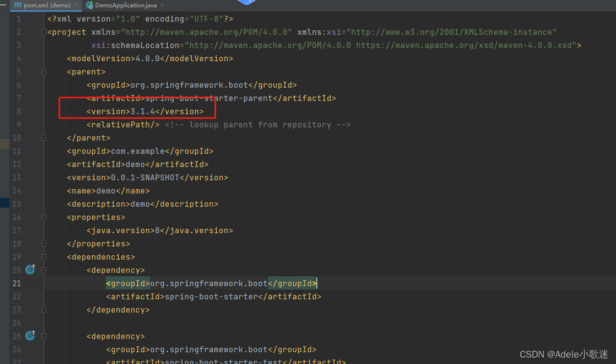Click fold end marker at closing parent tag
This screenshot has height=364, width=616.
[x=44, y=138]
